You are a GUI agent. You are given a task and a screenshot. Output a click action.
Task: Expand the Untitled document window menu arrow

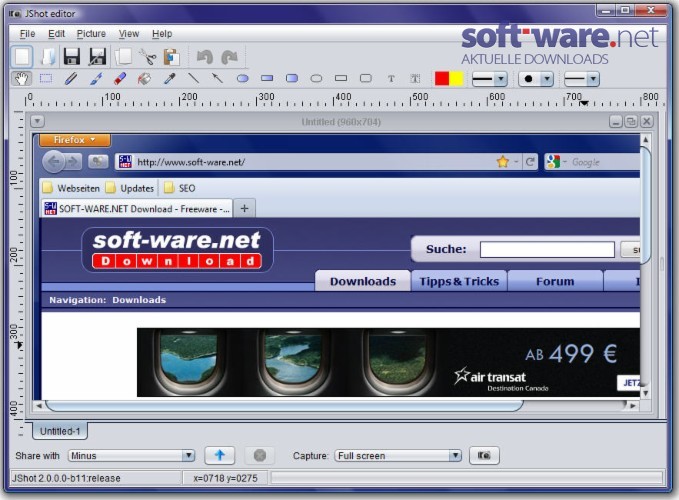click(x=37, y=121)
